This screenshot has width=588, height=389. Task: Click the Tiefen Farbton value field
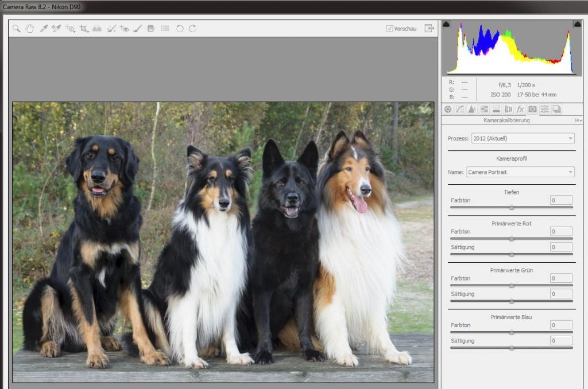point(561,200)
